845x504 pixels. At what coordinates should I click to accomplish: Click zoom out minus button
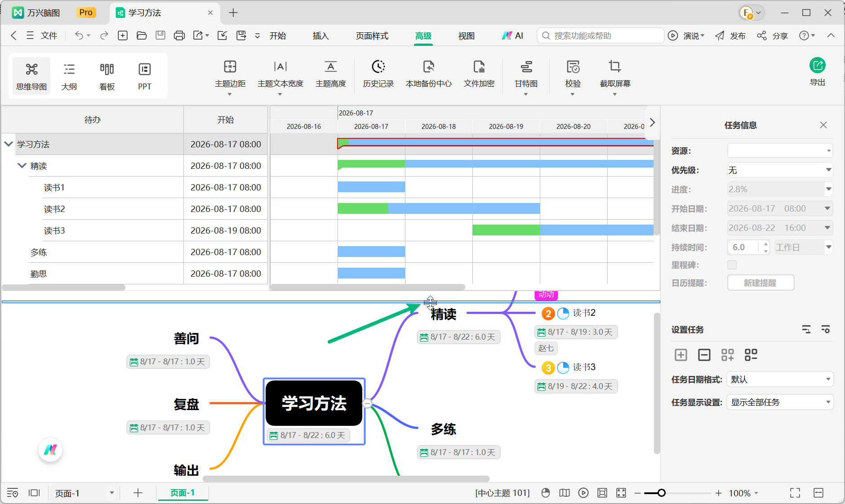(x=637, y=493)
